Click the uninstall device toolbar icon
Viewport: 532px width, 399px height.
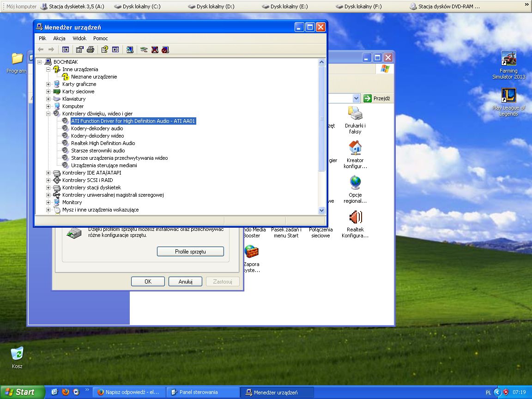155,49
